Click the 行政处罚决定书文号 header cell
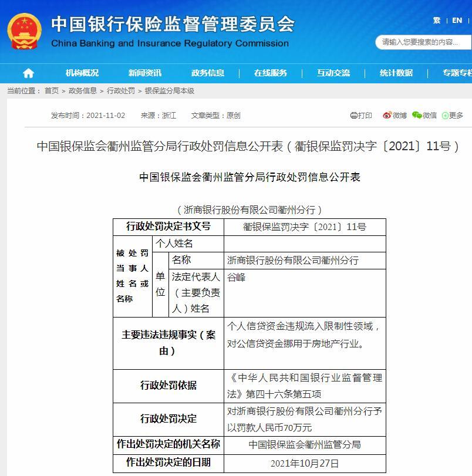The width and height of the screenshot is (472, 476). point(168,227)
